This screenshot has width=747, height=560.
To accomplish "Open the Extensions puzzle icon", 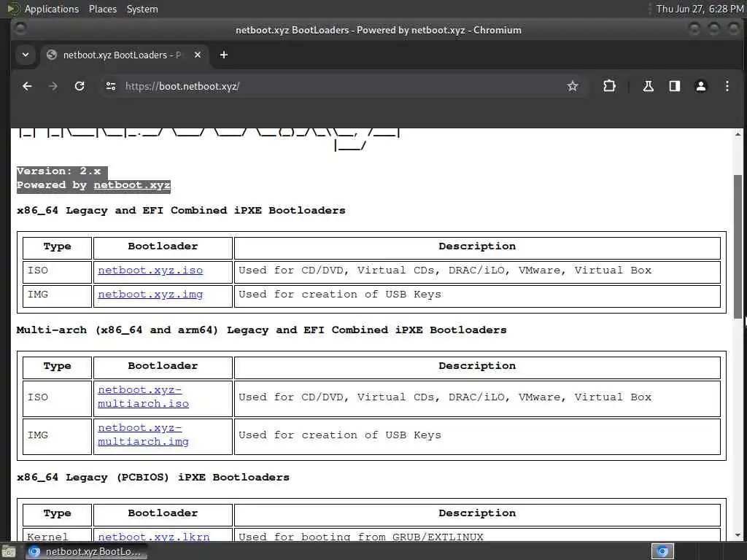I will point(609,86).
